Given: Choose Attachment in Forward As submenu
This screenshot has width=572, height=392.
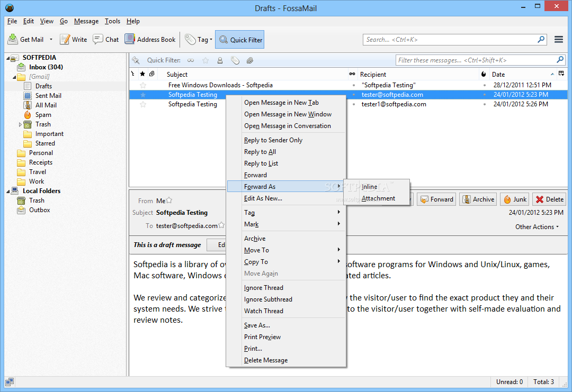Looking at the screenshot, I should coord(377,198).
